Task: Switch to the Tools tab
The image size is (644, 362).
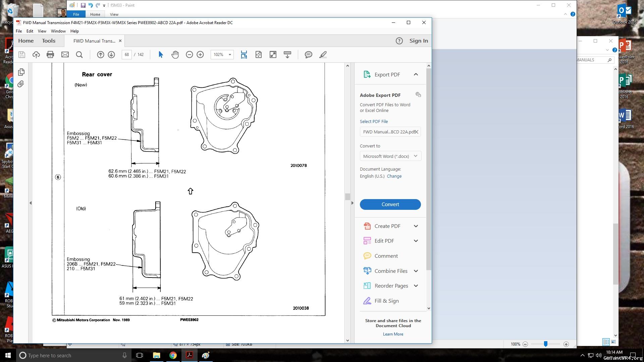Action: coord(49,41)
